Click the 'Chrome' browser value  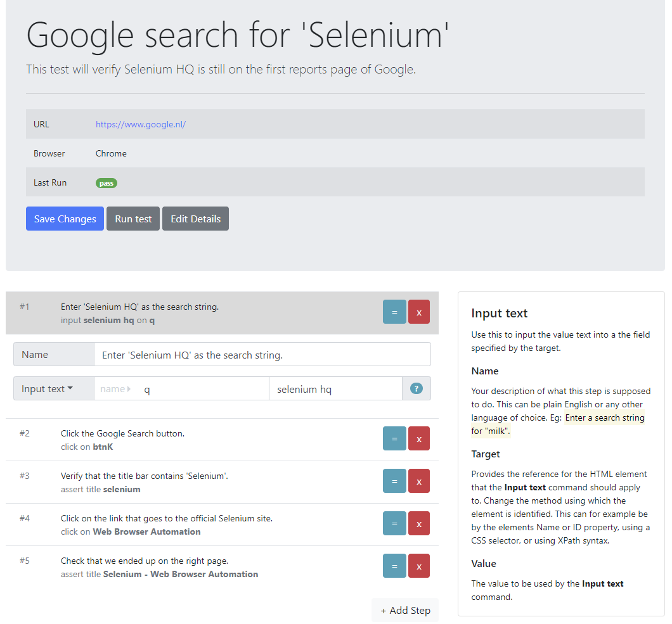click(x=111, y=153)
